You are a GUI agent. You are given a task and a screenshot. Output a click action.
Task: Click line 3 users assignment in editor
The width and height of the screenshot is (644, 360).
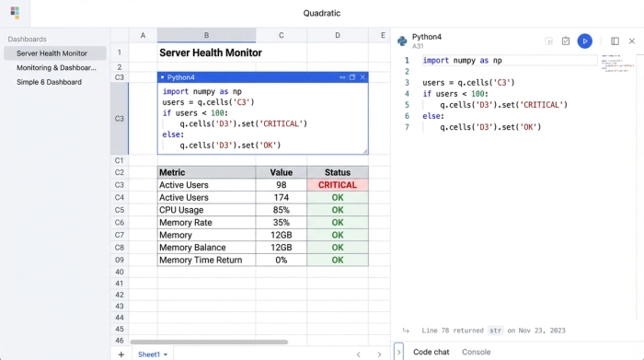coord(468,83)
